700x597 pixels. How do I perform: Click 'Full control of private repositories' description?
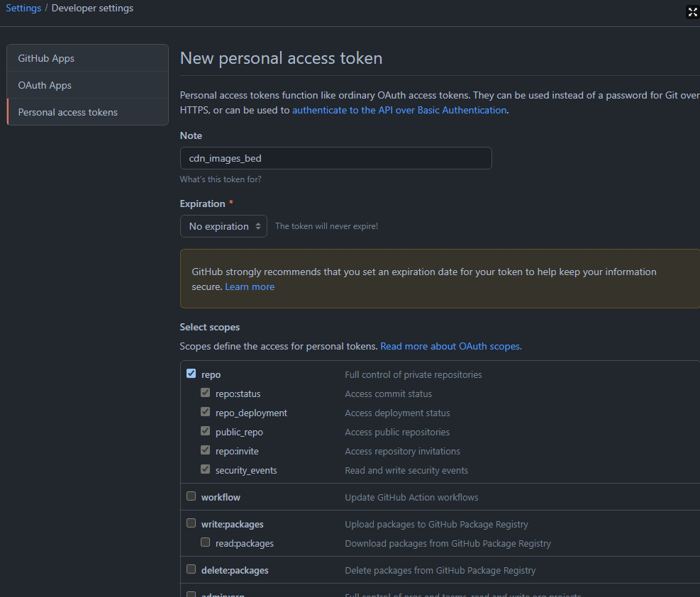tap(413, 375)
